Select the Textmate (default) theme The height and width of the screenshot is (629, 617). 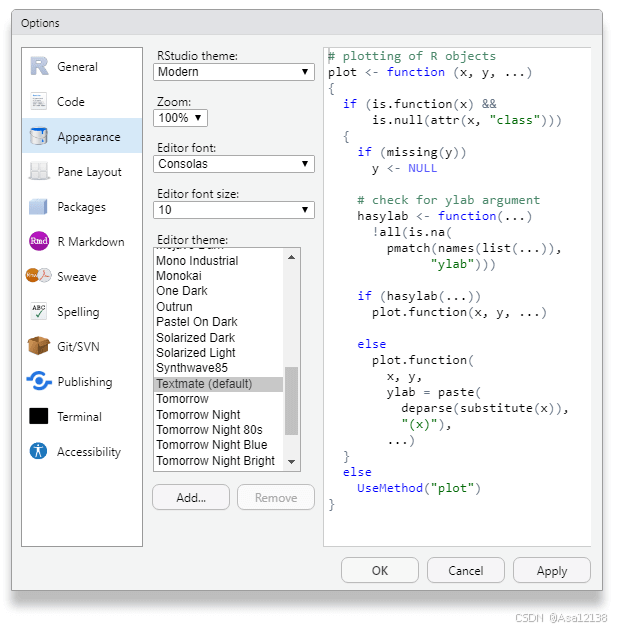click(x=219, y=384)
